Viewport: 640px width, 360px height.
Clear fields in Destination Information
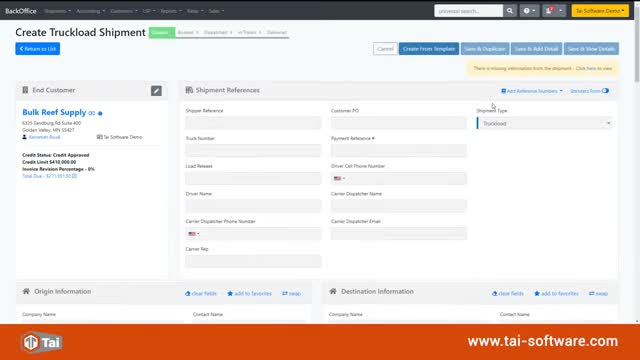(508, 293)
